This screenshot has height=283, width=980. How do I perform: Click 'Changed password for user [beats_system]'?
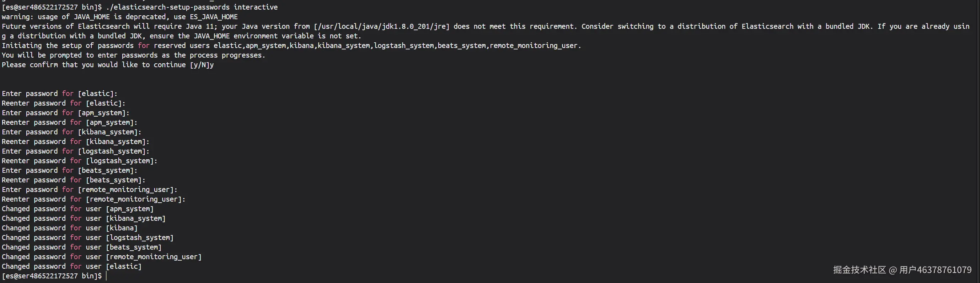[x=81, y=247]
